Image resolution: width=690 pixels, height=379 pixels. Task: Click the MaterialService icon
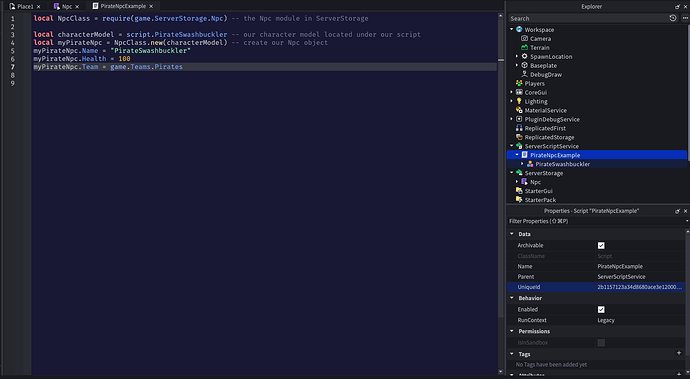click(519, 110)
